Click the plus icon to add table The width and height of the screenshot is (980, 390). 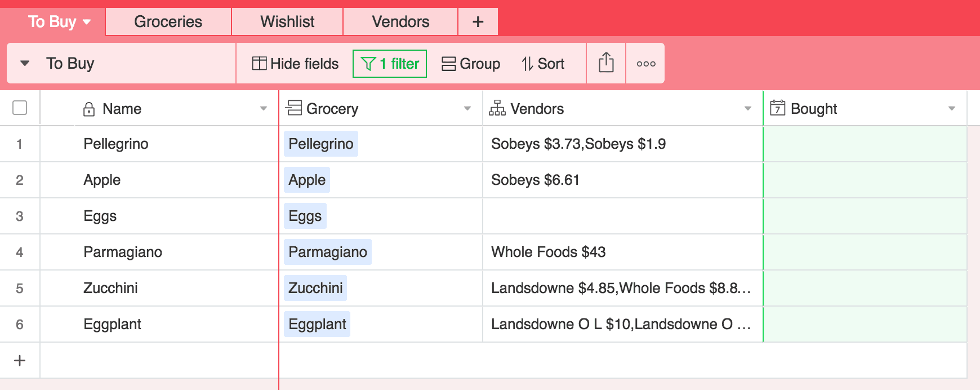(x=478, y=22)
